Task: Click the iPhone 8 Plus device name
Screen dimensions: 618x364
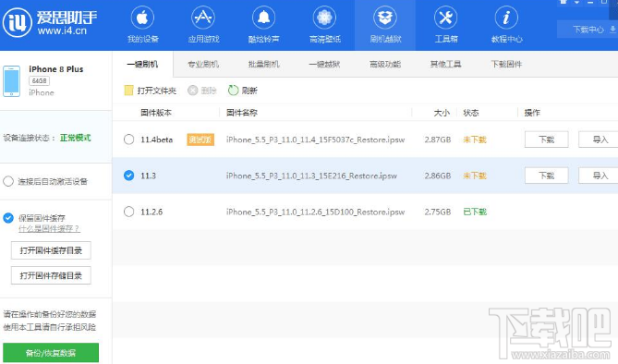Action: coord(56,69)
